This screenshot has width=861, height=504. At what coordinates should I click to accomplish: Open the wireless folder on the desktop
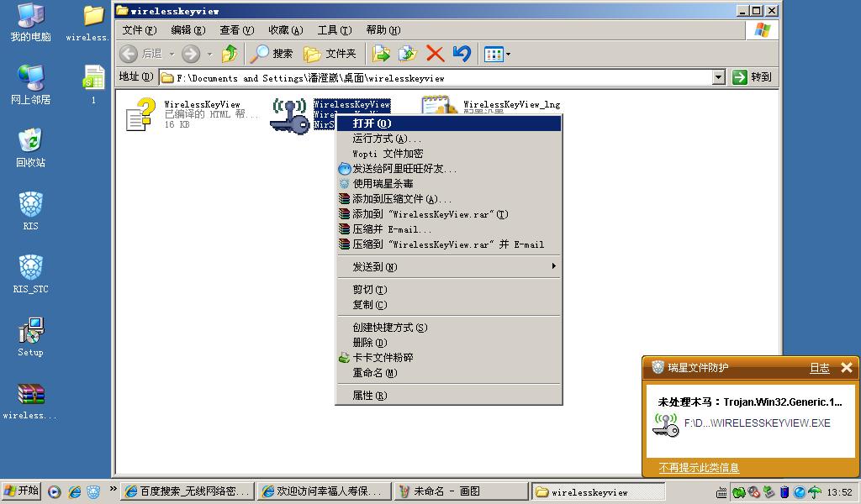click(x=89, y=23)
